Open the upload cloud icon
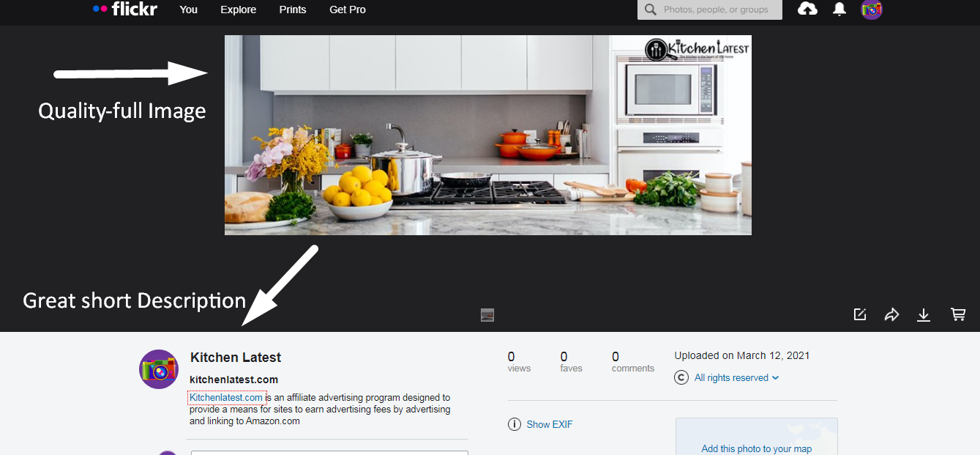This screenshot has height=455, width=980. 807,10
